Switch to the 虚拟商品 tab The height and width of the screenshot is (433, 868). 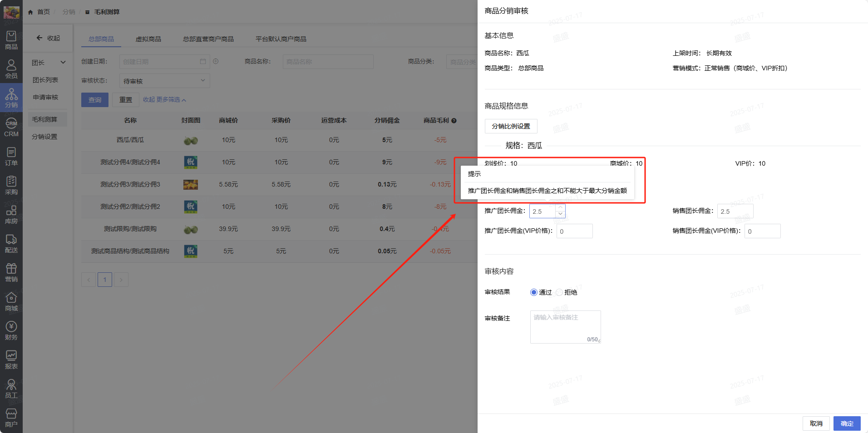(148, 39)
